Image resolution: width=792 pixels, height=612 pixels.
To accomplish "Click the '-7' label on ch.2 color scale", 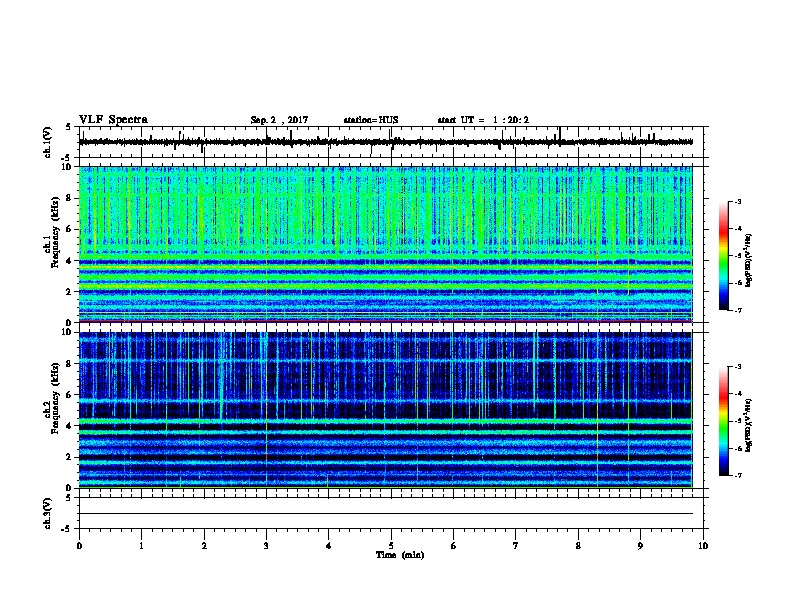I will pos(737,475).
